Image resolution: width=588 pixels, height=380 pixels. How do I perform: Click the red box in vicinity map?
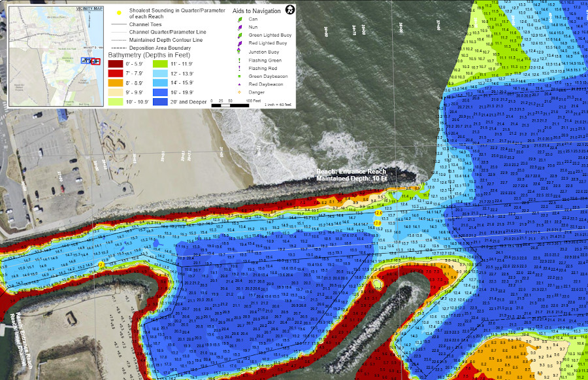[95, 61]
